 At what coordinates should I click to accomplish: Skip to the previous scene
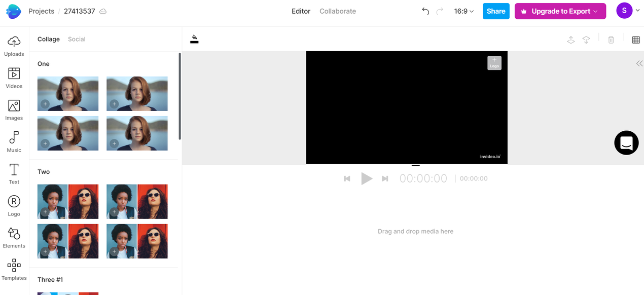point(347,178)
